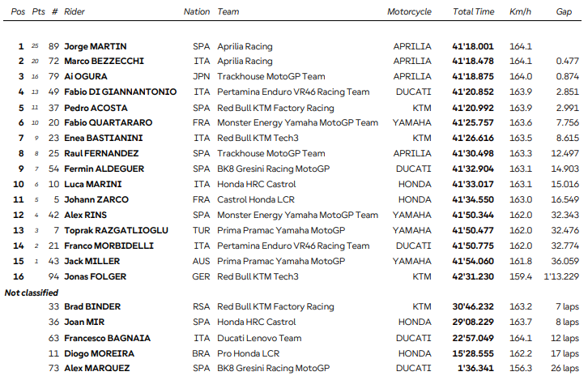Select rider name Jorge MARTIN
Screen dimensions: 588x376
(x=96, y=46)
